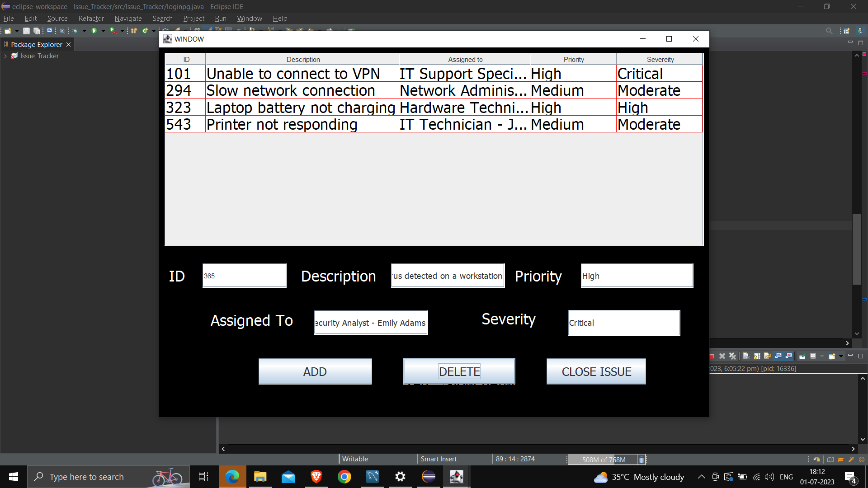The height and width of the screenshot is (488, 868).
Task: Click the CLOSE ISSUE button
Action: point(596,371)
